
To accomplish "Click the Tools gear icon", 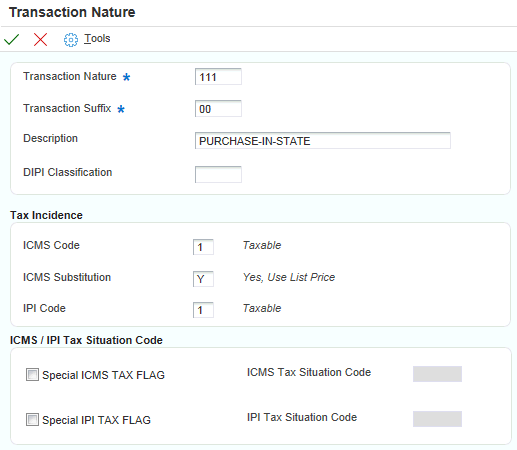I will [71, 40].
